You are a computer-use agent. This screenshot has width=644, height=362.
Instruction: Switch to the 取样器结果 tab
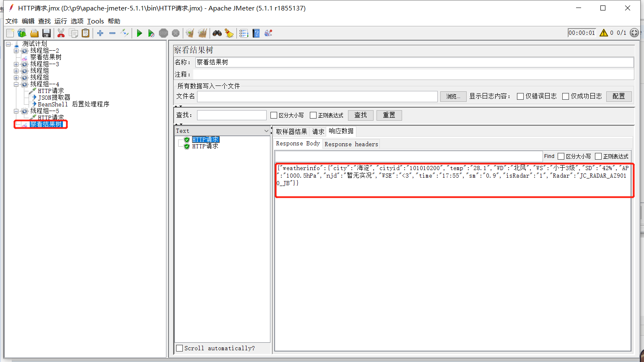point(291,132)
